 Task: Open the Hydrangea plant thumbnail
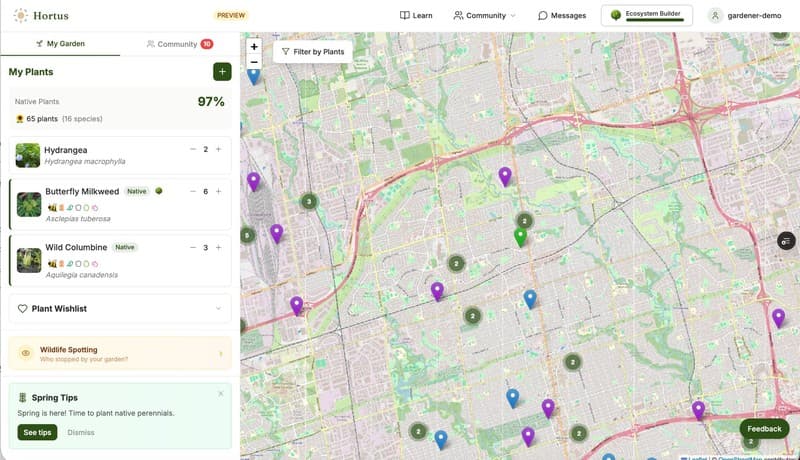[28, 156]
